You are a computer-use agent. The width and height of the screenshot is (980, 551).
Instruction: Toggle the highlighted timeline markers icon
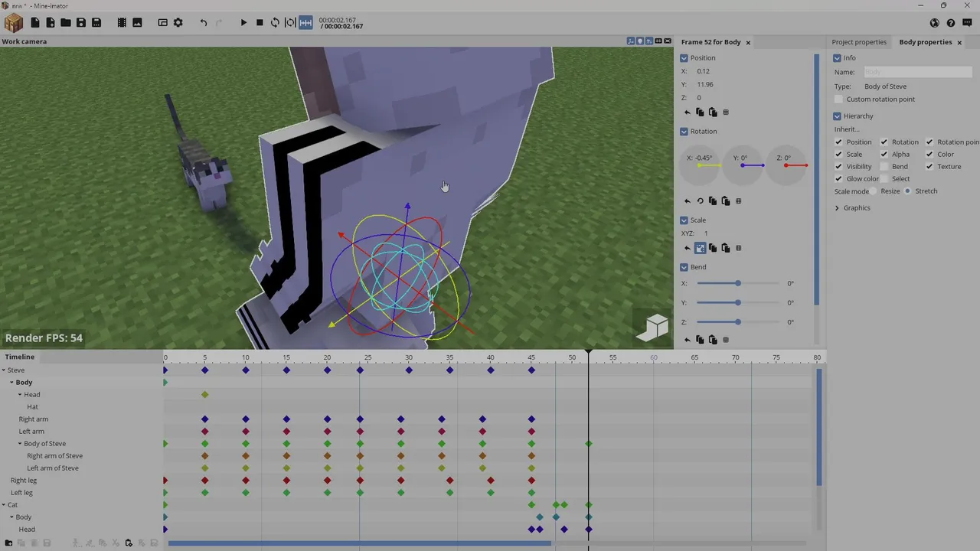point(305,23)
